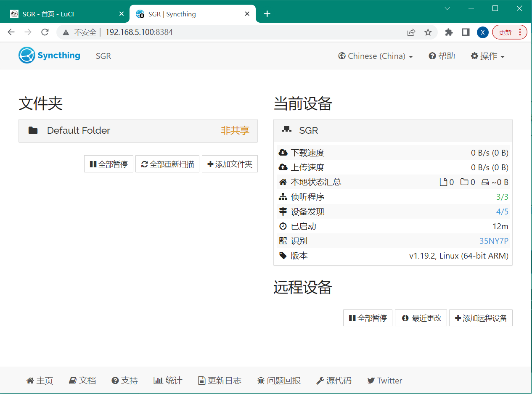Click the QR code icon beside 识别
Viewport: 532px width, 394px height.
click(283, 241)
